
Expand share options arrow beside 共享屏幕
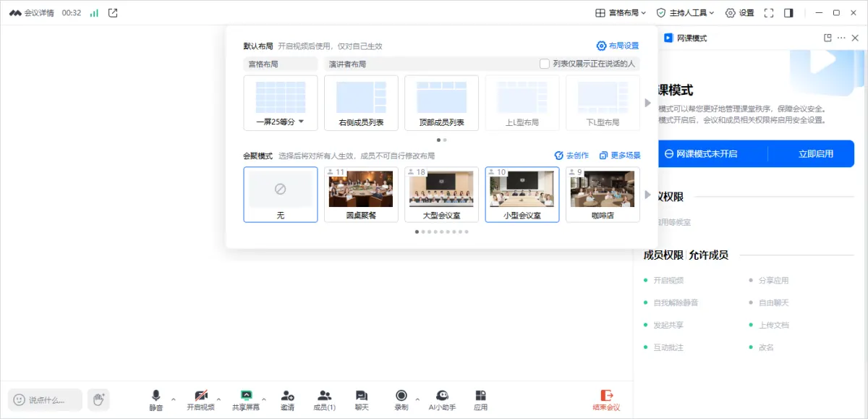264,399
